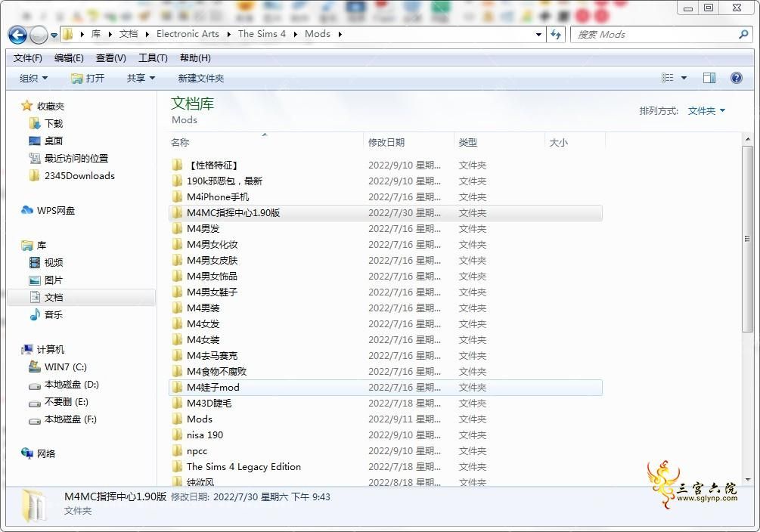
Task: Click the change view icon
Action: (668, 78)
